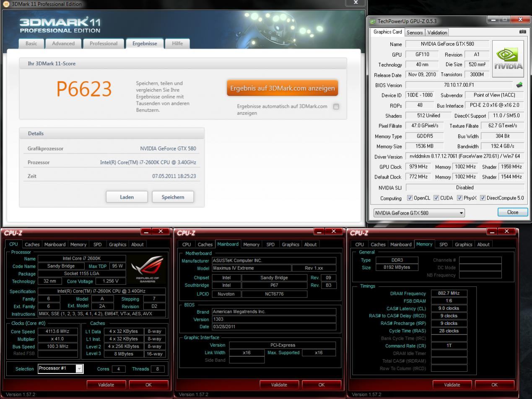Click Validate in the Memory CPU-Z window
This screenshot has width=532, height=399.
pyautogui.click(x=452, y=384)
